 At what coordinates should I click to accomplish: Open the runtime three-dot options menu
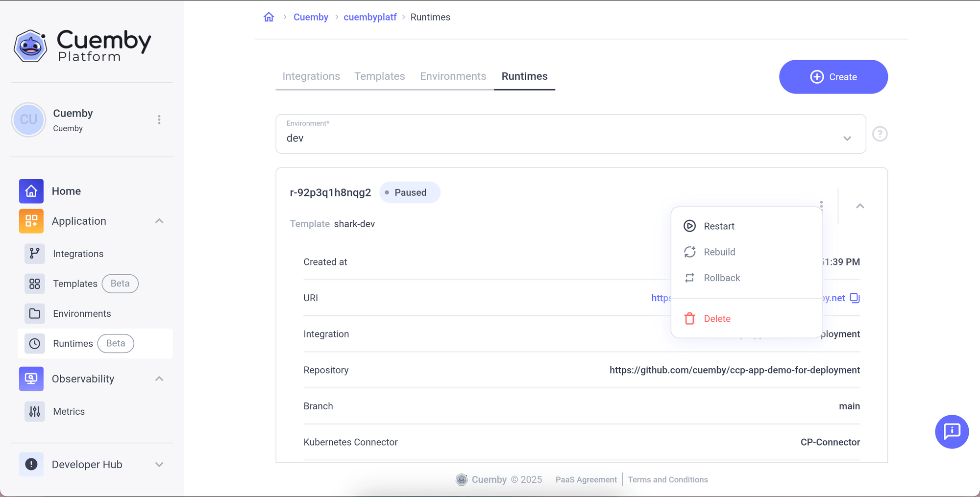pyautogui.click(x=821, y=204)
